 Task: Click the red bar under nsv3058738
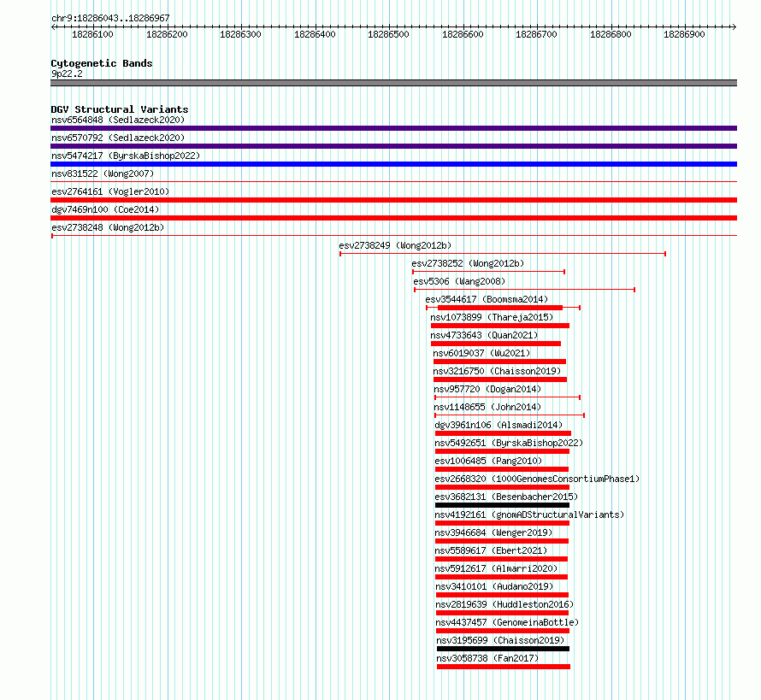(504, 667)
